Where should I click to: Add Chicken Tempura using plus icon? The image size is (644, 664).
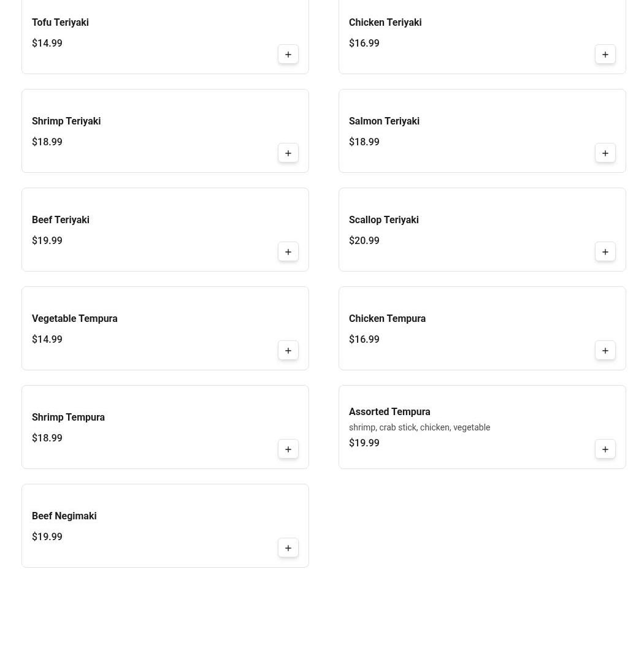[x=605, y=350]
